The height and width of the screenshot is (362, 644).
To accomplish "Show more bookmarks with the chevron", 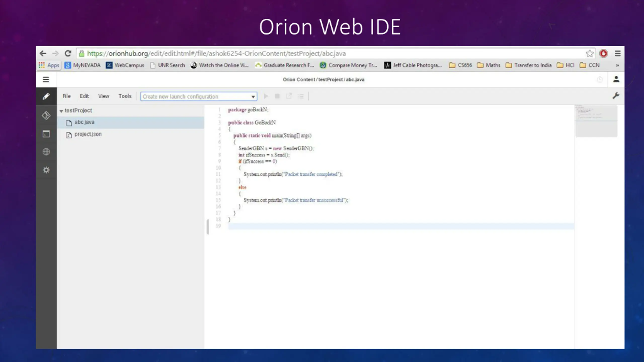I will [617, 65].
